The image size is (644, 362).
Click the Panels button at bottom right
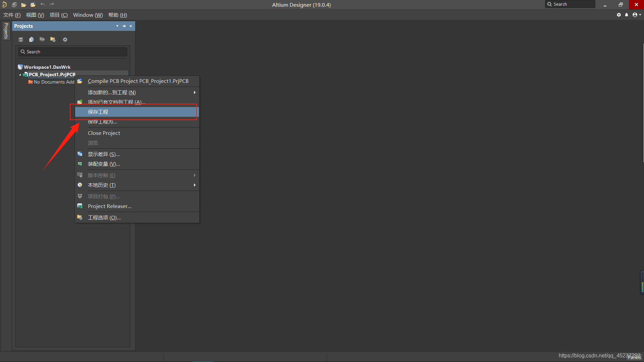(x=634, y=358)
